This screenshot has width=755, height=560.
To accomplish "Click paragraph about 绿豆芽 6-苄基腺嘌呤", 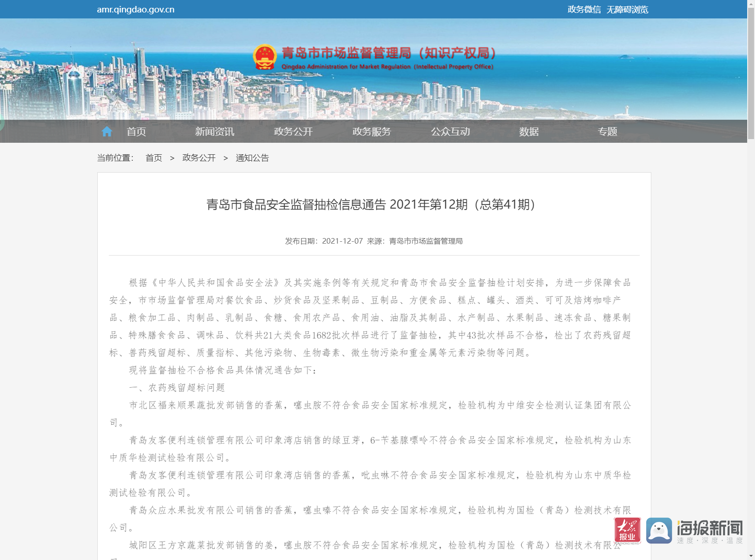I will pos(370,449).
